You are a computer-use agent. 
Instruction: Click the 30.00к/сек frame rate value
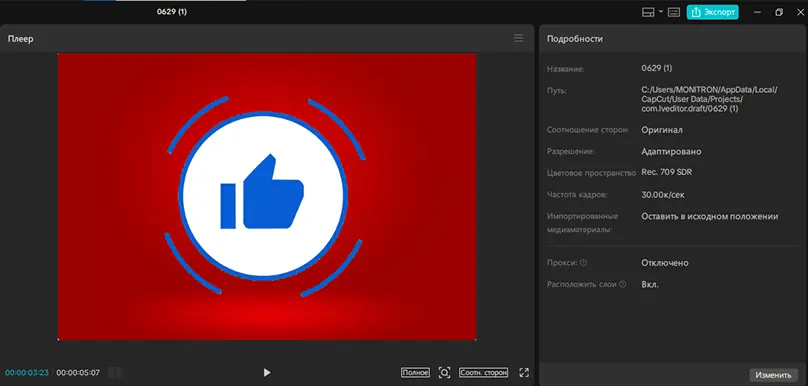click(663, 195)
